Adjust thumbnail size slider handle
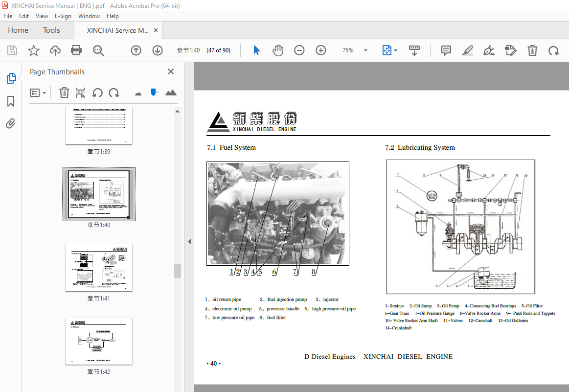569x392 pixels. (154, 92)
